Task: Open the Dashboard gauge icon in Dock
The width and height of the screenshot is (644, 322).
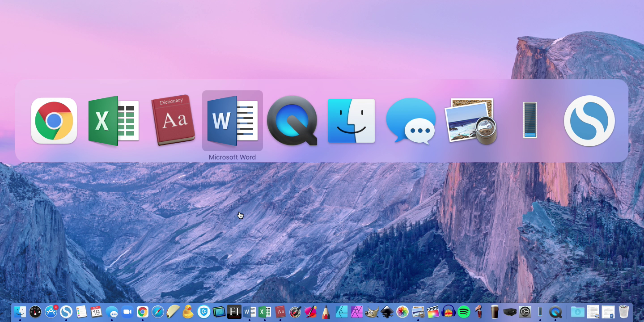Action: [x=35, y=312]
